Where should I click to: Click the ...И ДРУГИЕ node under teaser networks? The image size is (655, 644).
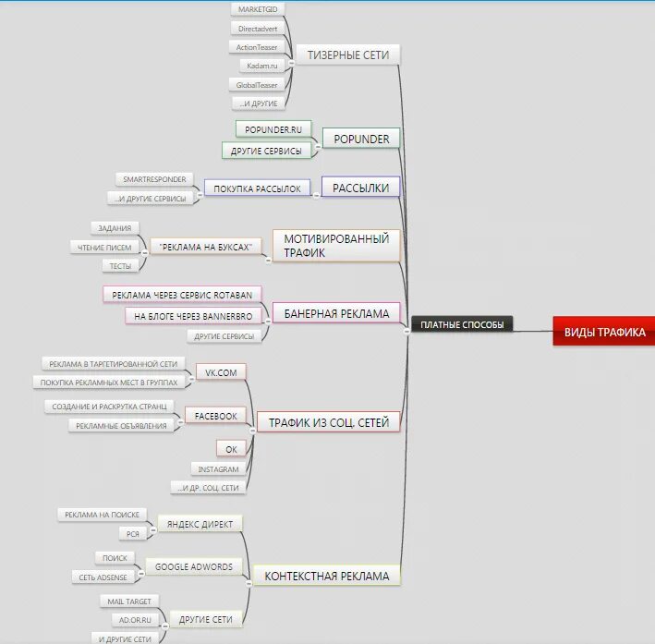pyautogui.click(x=259, y=103)
